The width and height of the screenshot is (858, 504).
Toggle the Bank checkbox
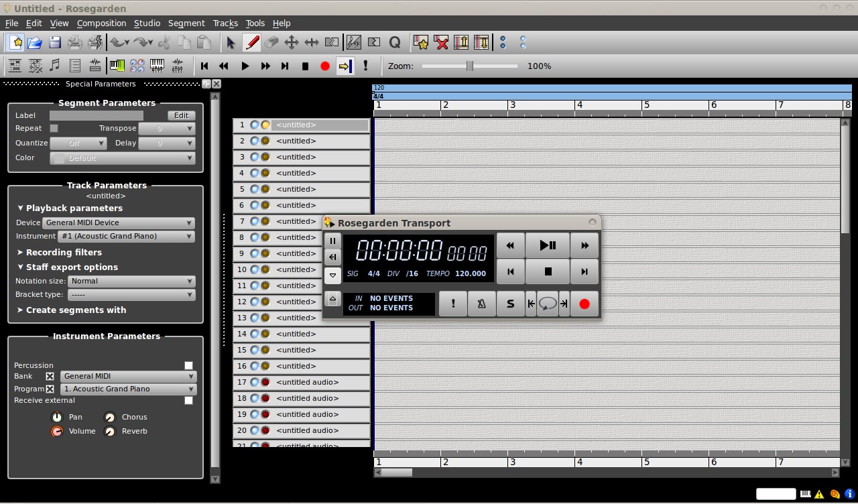[50, 376]
